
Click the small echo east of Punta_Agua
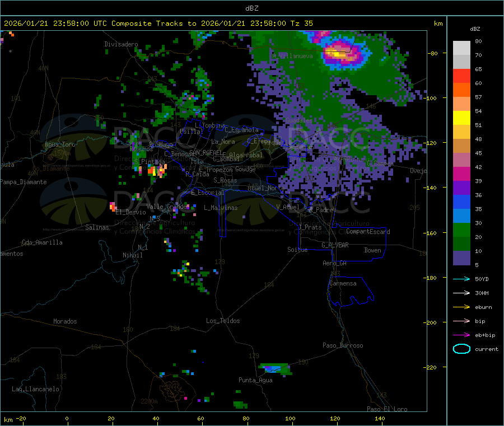click(276, 369)
